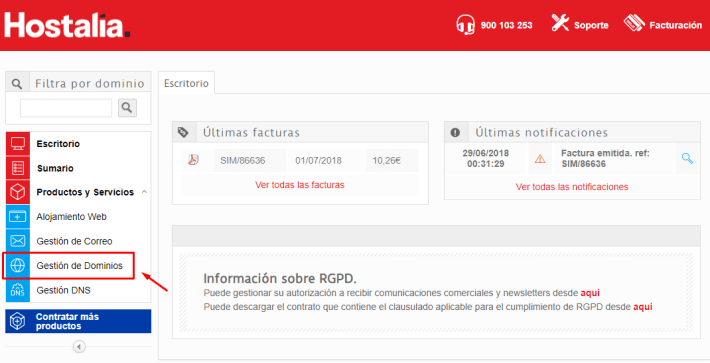Click the Contratar más productos button
The image size is (710, 363).
78,321
